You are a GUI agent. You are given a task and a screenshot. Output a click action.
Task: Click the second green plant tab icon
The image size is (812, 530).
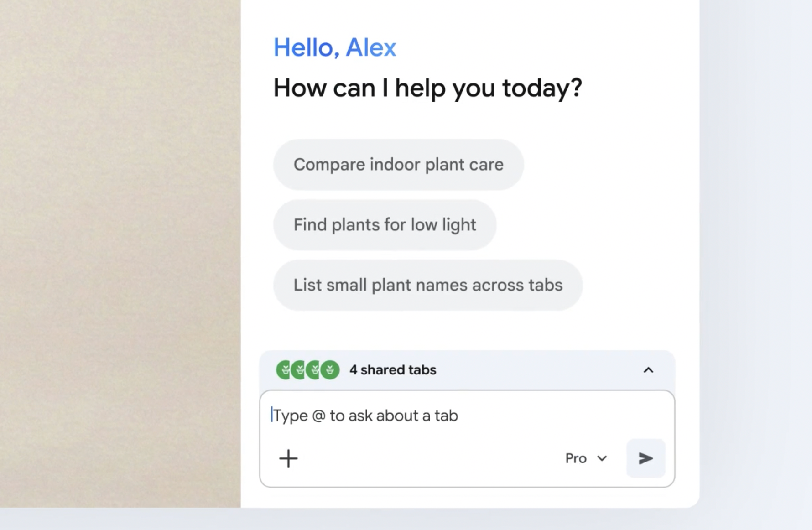click(299, 370)
